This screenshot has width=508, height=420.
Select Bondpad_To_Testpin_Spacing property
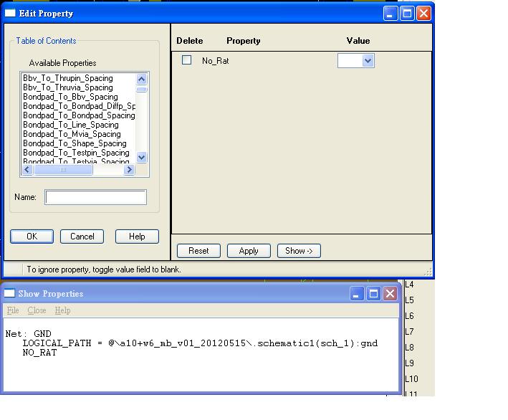click(76, 153)
